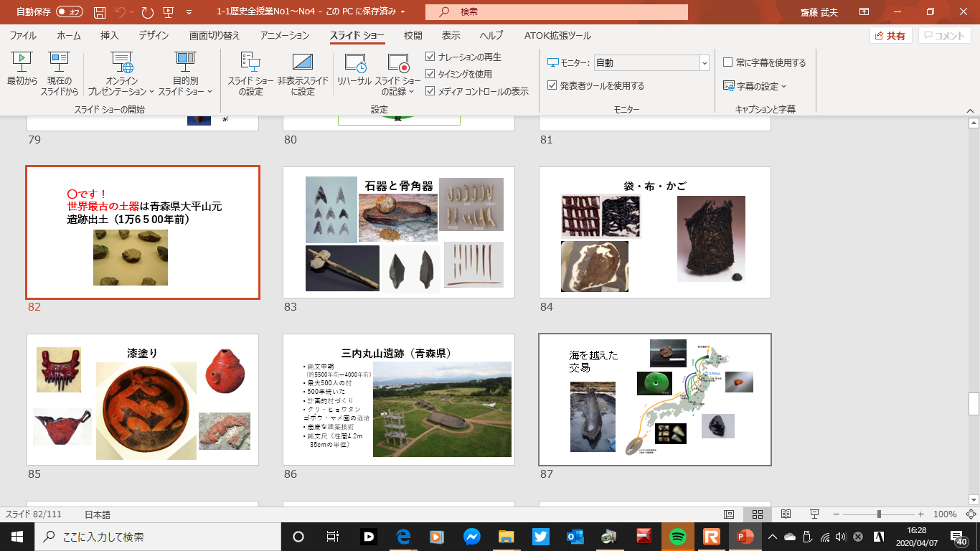The image size is (980, 551).
Task: Start rehearsal timing (リハーサル)
Action: coord(354,70)
